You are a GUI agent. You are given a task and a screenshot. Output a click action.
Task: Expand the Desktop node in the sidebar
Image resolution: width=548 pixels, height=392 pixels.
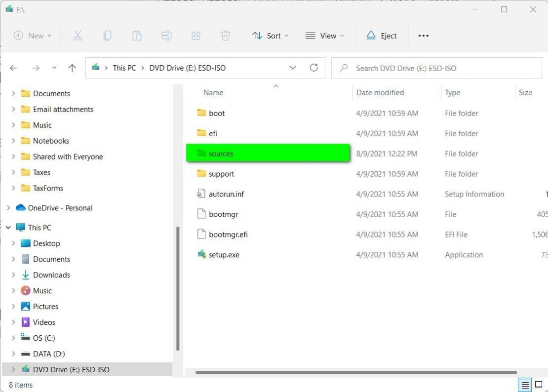pos(13,243)
